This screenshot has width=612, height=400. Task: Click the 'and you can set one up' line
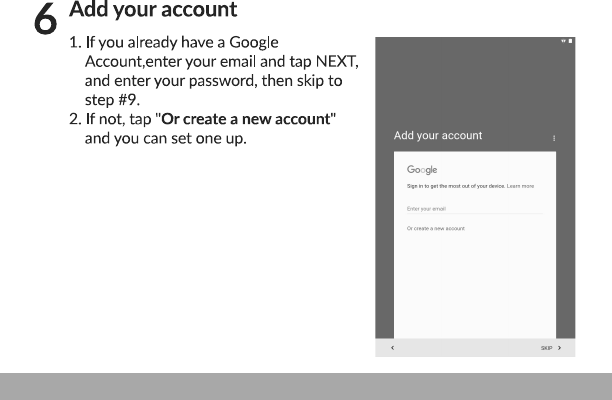pyautogui.click(x=165, y=137)
